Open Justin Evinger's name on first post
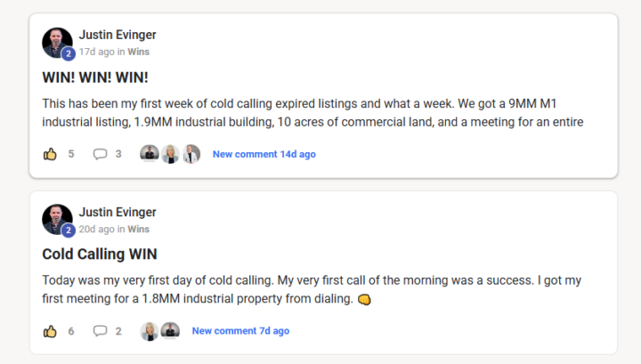The height and width of the screenshot is (364, 641). coord(118,35)
